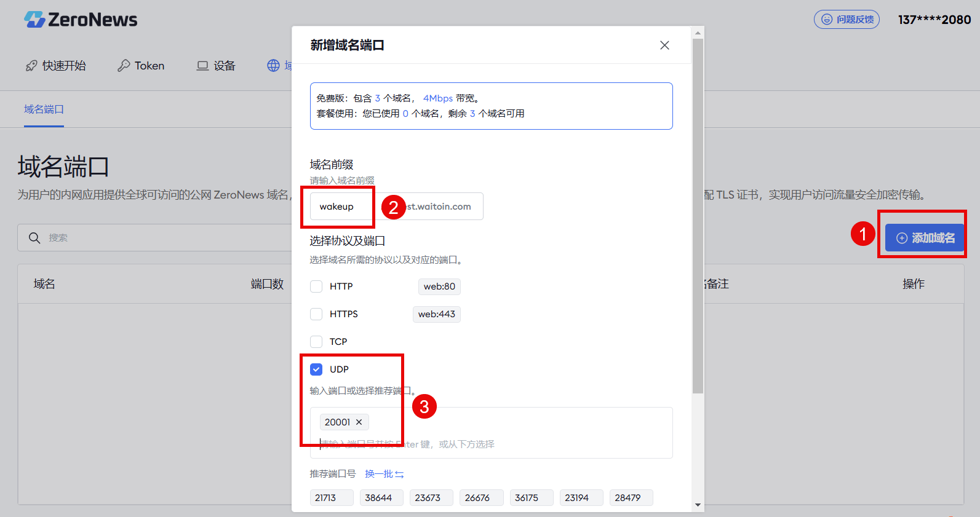
Task: Click the 域名 column header
Action: pyautogui.click(x=44, y=284)
